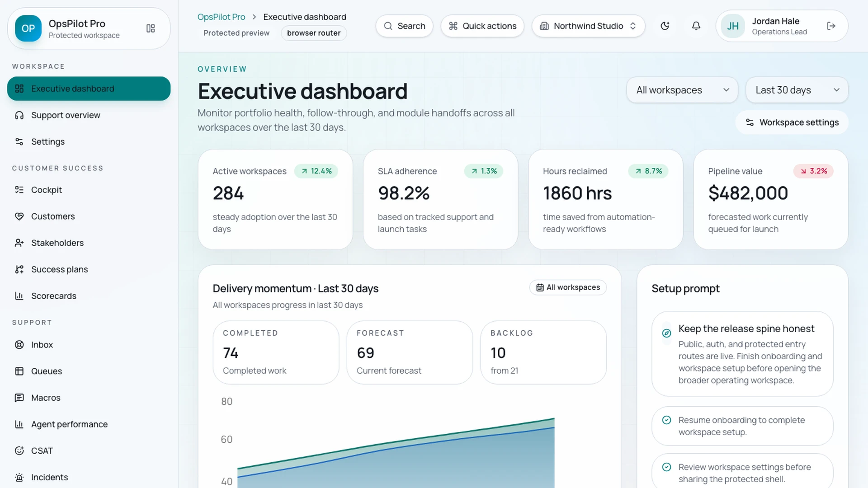Image resolution: width=868 pixels, height=488 pixels.
Task: Expand the Northwind Studio workspace switcher
Action: [588, 26]
